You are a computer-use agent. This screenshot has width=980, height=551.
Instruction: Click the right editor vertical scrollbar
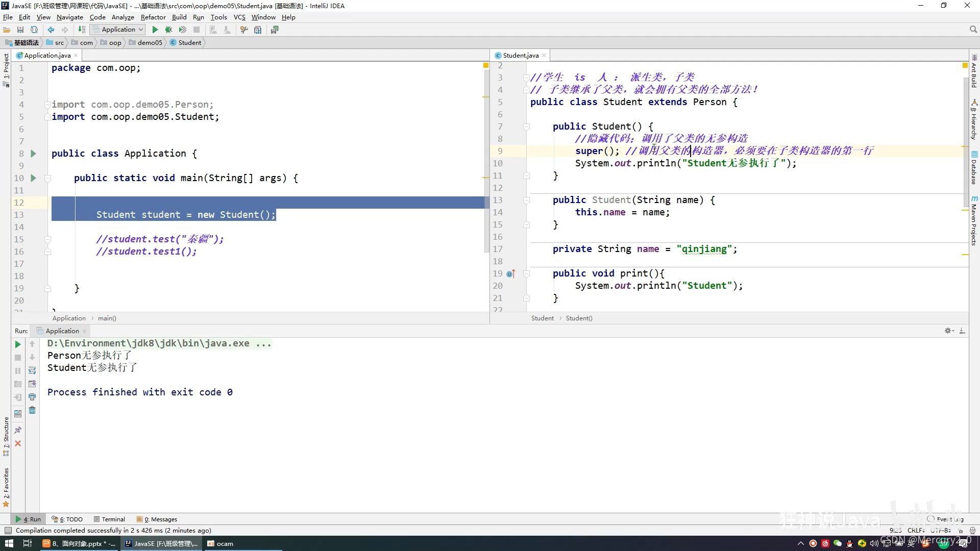(966, 143)
